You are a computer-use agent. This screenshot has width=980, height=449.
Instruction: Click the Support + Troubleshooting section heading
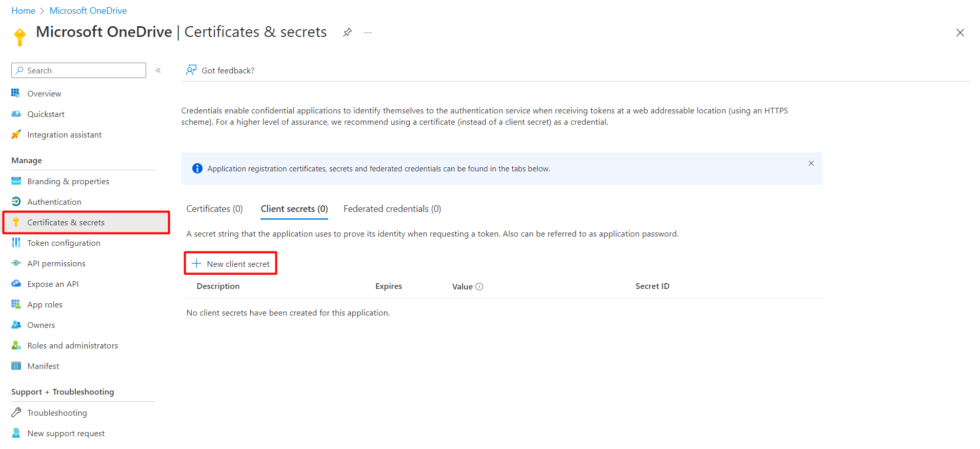[x=63, y=392]
